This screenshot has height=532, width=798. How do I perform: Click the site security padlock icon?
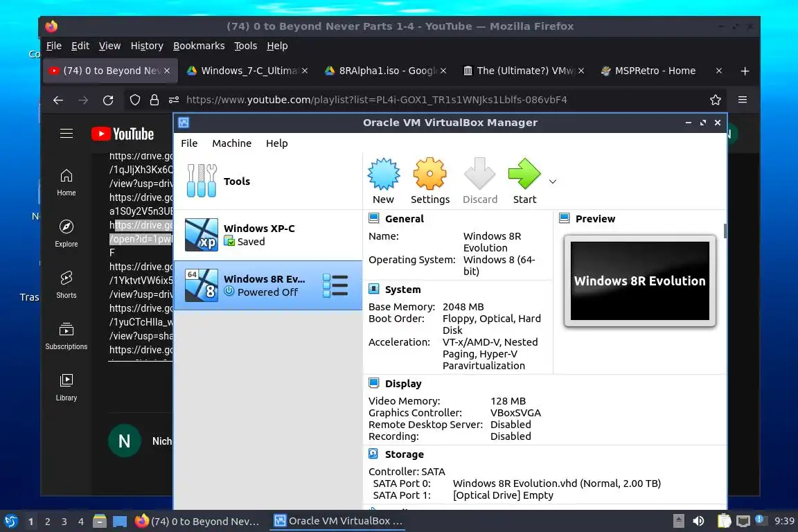tap(154, 100)
